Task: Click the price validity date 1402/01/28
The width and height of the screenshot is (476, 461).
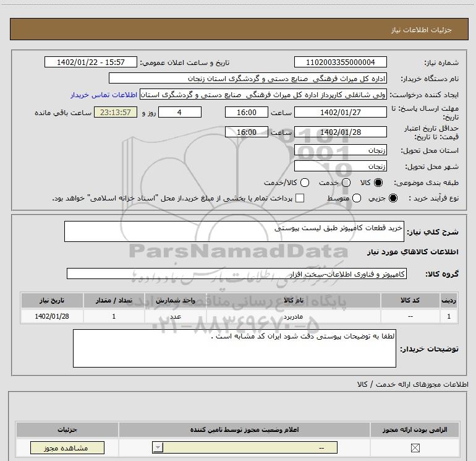Action: pyautogui.click(x=340, y=132)
